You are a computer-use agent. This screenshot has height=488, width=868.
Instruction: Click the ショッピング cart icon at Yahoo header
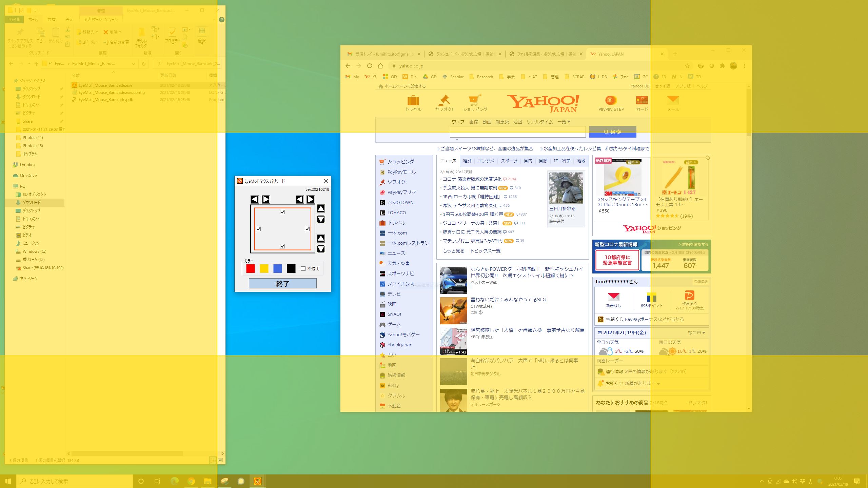[x=475, y=100]
